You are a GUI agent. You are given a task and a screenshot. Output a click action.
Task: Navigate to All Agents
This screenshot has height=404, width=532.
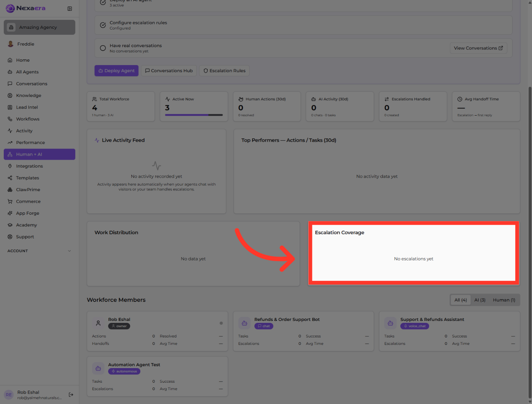(x=39, y=72)
